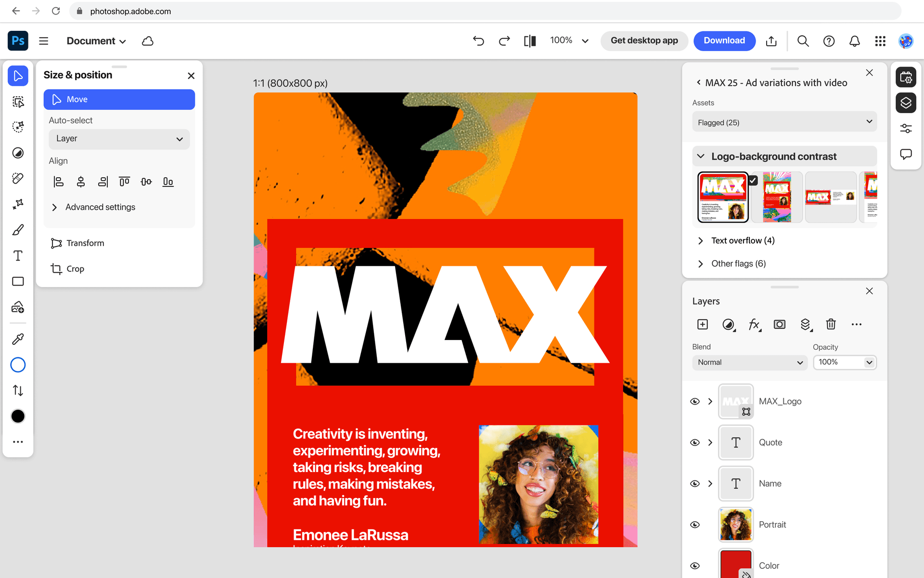This screenshot has width=924, height=578.
Task: Add an adjustment layer
Action: 729,325
